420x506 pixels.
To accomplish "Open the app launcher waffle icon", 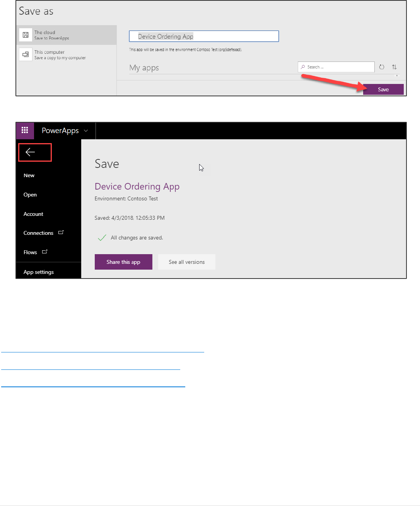I will (x=25, y=130).
